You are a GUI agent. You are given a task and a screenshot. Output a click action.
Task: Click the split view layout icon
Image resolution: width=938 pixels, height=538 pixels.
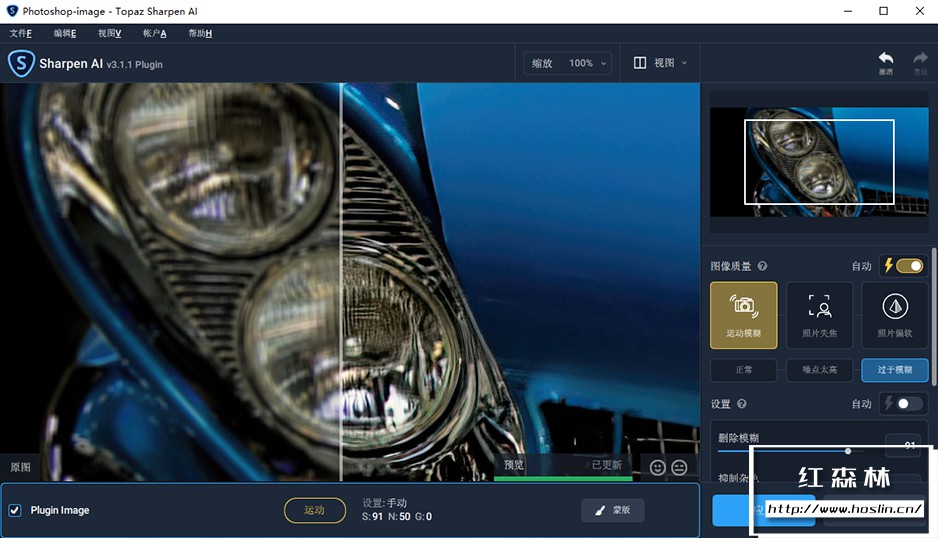point(639,63)
